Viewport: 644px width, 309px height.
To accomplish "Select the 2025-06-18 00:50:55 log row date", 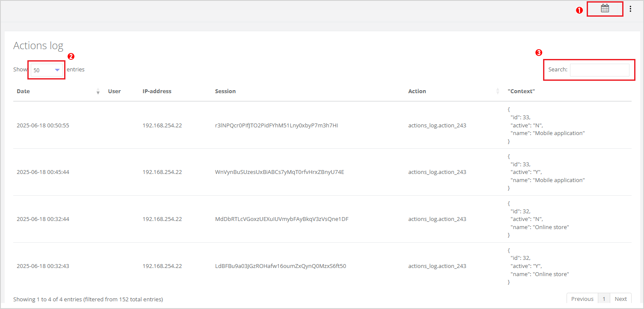I will [x=43, y=126].
